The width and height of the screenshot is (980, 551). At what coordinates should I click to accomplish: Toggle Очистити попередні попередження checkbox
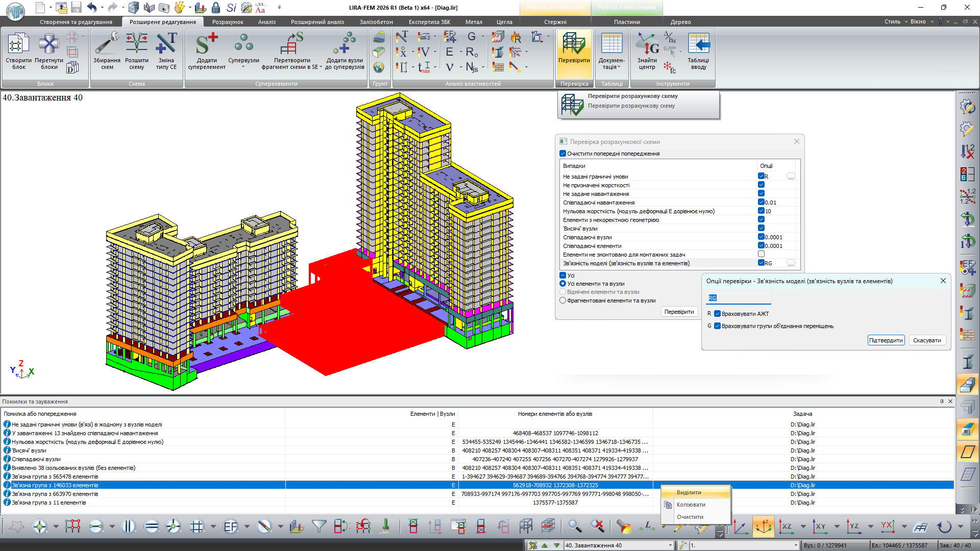[563, 154]
